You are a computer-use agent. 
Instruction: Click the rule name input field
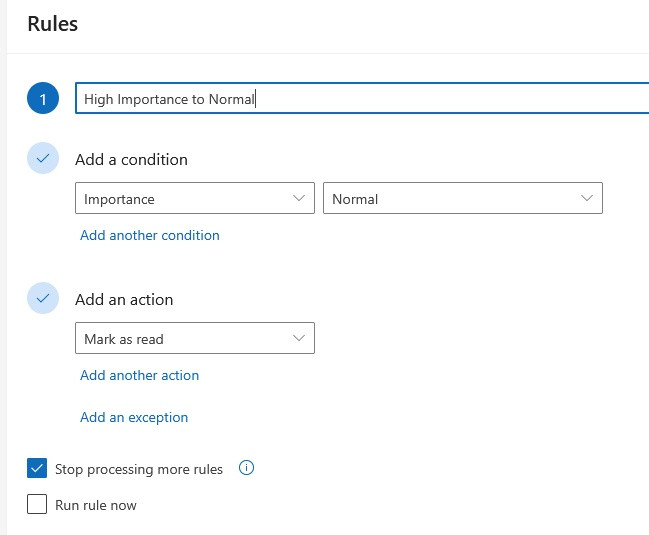pyautogui.click(x=362, y=98)
